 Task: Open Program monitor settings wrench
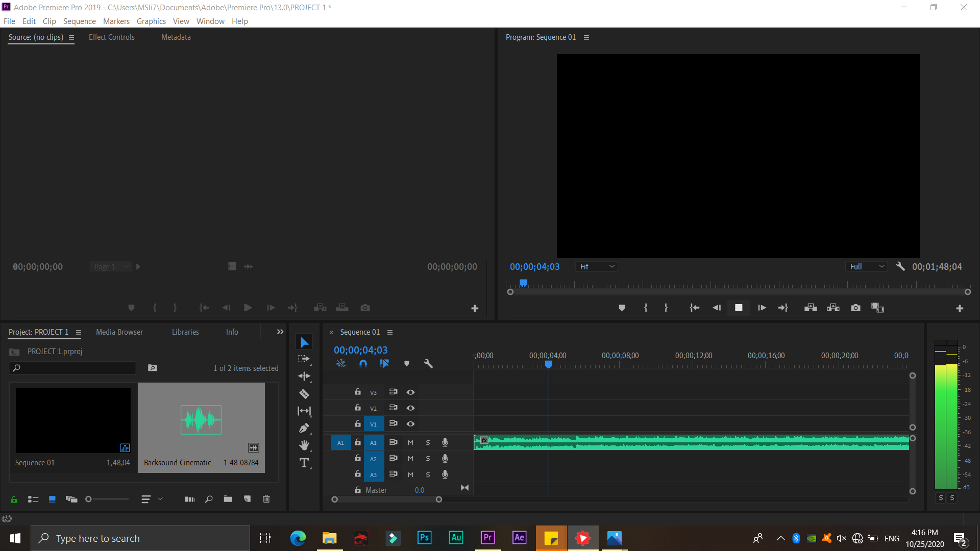pos(900,266)
